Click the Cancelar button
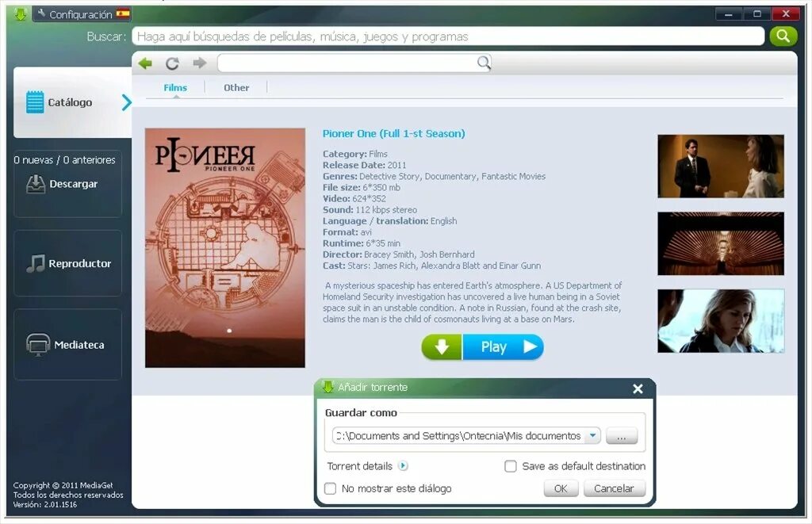The width and height of the screenshot is (812, 524). (x=615, y=488)
